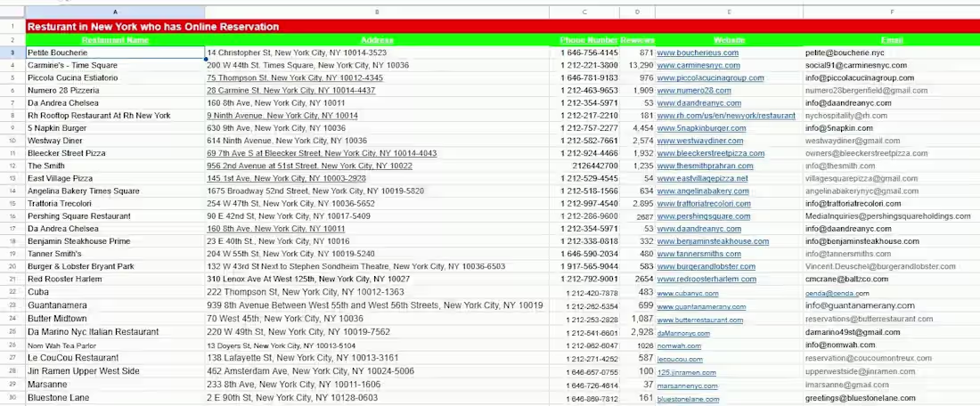Select the 5 Napkin Burger cell
The width and height of the screenshot is (980, 406).
[x=115, y=128]
